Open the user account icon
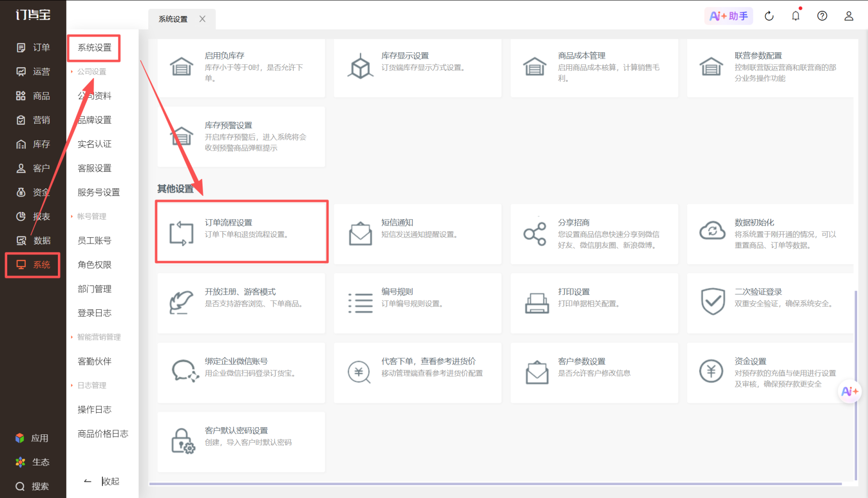This screenshot has height=498, width=868. 849,16
